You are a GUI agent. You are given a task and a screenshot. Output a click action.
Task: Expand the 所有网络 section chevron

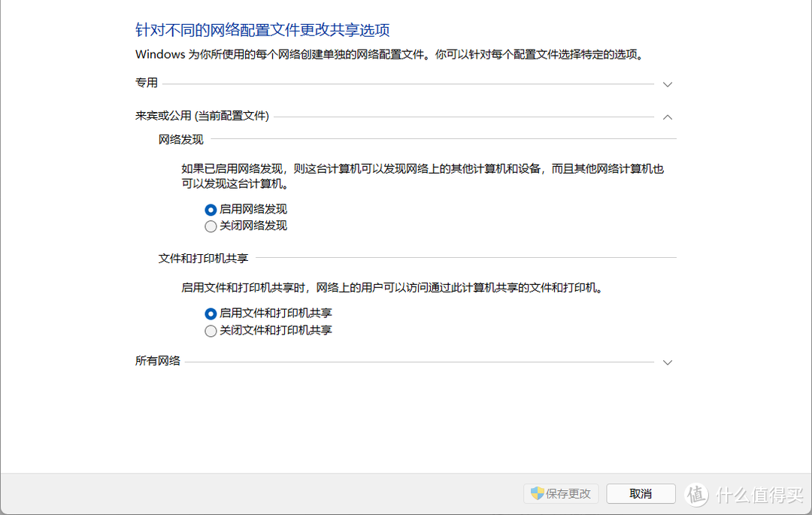pyautogui.click(x=667, y=362)
